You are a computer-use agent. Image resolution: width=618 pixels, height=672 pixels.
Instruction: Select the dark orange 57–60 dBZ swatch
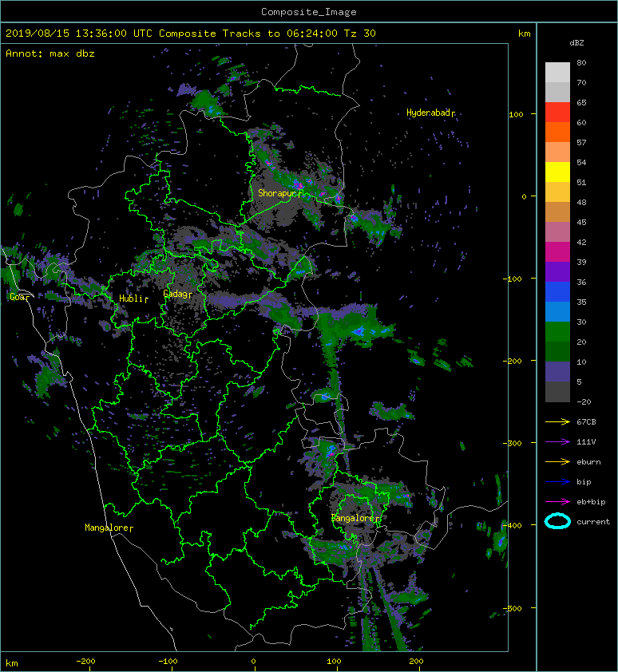(557, 132)
